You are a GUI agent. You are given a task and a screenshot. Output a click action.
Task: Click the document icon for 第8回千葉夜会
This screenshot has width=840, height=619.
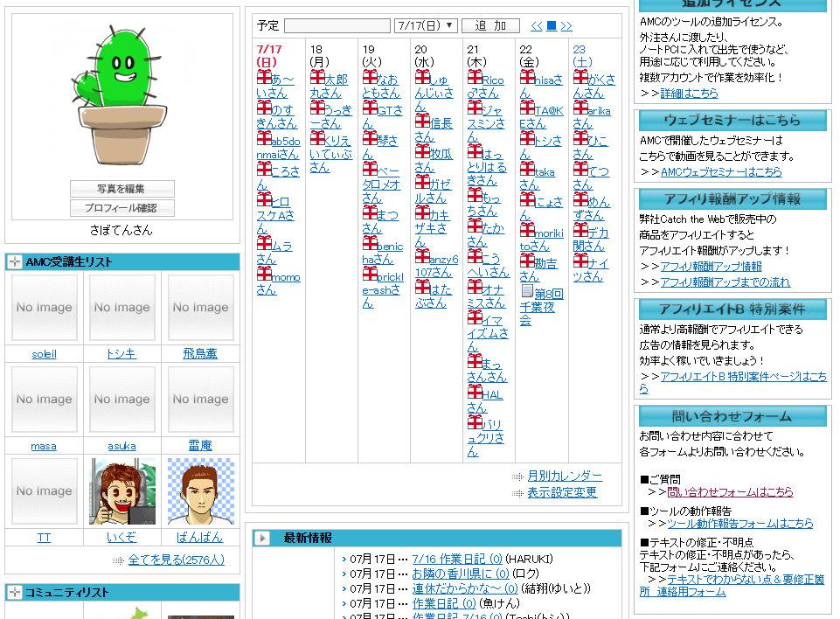pyautogui.click(x=526, y=291)
